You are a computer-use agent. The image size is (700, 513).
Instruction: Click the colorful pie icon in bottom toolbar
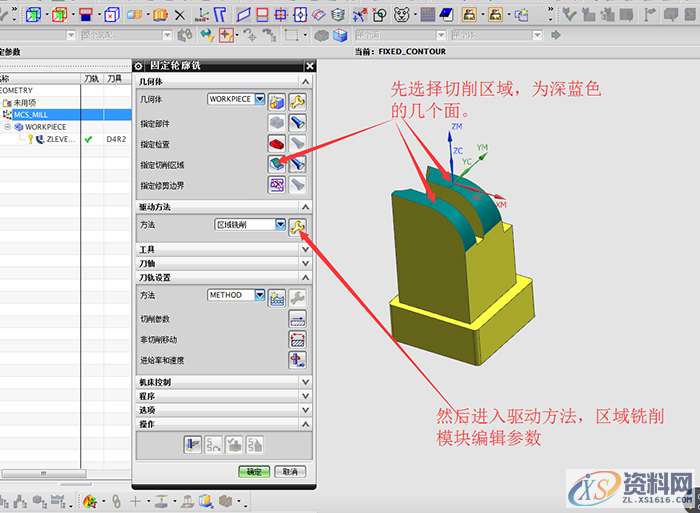(90, 502)
